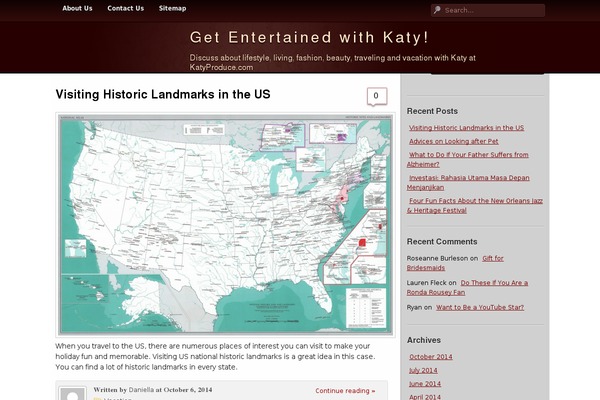600x400 pixels.
Task: Click the search magnifier icon
Action: pyautogui.click(x=437, y=10)
